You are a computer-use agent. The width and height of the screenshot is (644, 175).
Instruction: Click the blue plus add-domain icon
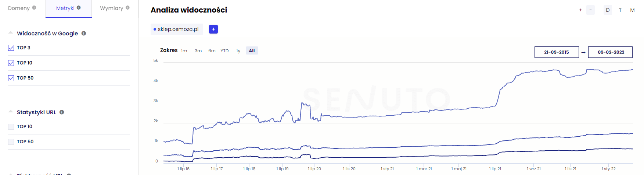click(x=213, y=29)
